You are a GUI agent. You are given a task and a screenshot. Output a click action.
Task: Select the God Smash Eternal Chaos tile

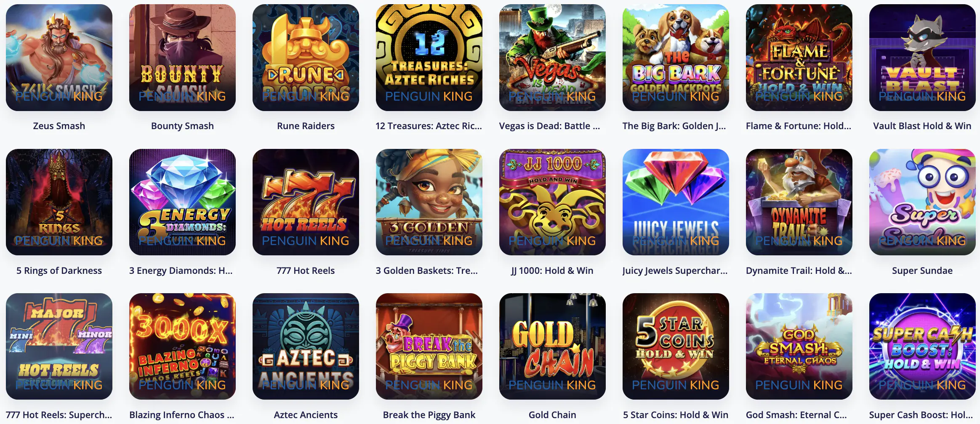(x=799, y=346)
